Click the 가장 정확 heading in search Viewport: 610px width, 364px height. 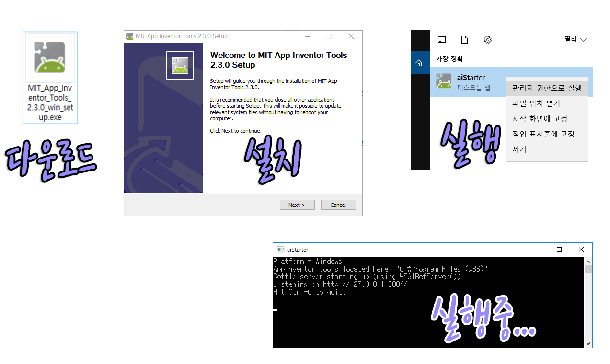[449, 59]
